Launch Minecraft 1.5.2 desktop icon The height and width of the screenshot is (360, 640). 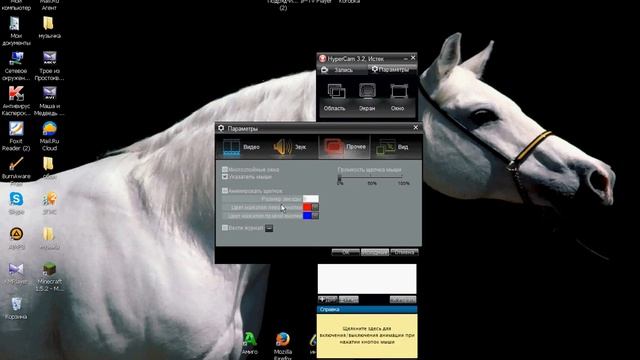click(49, 277)
